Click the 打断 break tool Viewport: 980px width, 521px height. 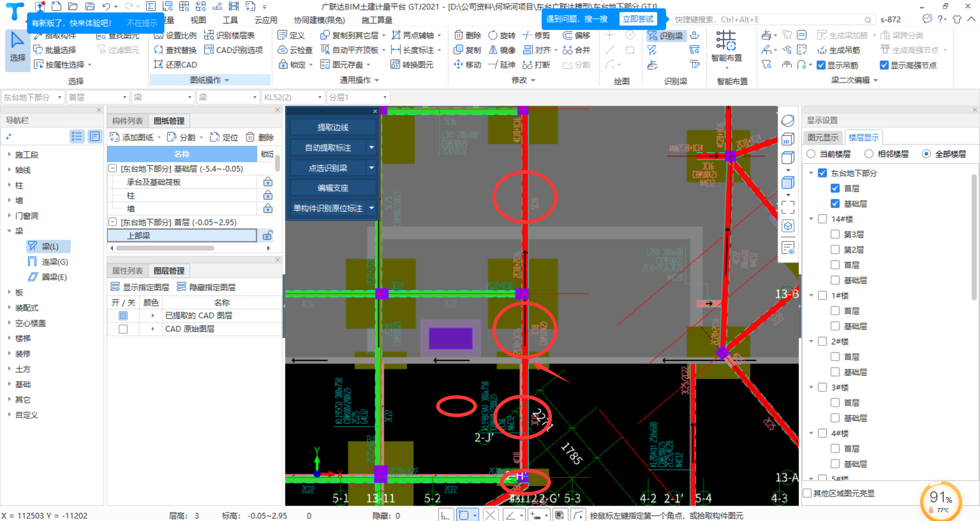(x=536, y=65)
